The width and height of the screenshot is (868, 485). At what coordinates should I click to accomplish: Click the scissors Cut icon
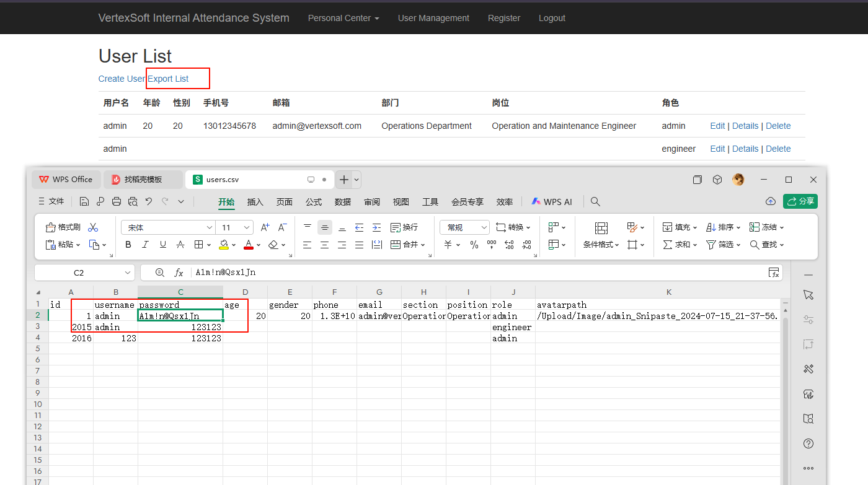coord(94,227)
